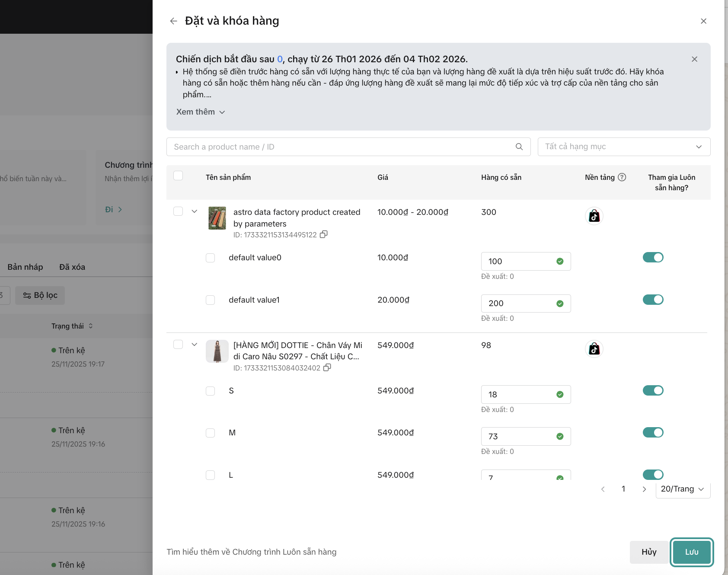
Task: Go to next page arrow
Action: pyautogui.click(x=644, y=489)
